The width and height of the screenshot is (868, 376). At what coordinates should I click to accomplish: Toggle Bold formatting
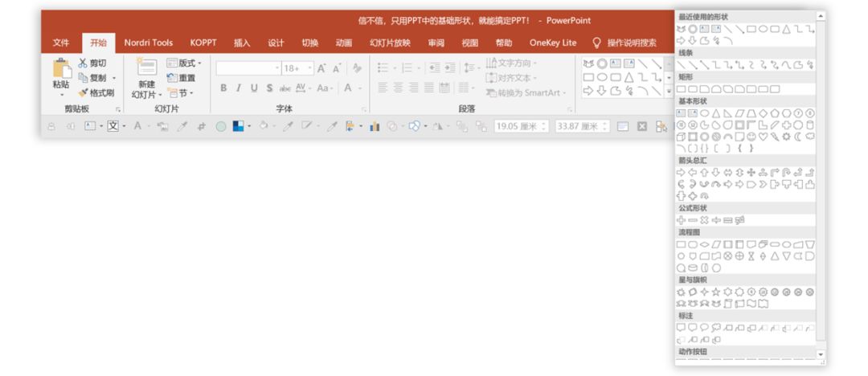[x=223, y=88]
